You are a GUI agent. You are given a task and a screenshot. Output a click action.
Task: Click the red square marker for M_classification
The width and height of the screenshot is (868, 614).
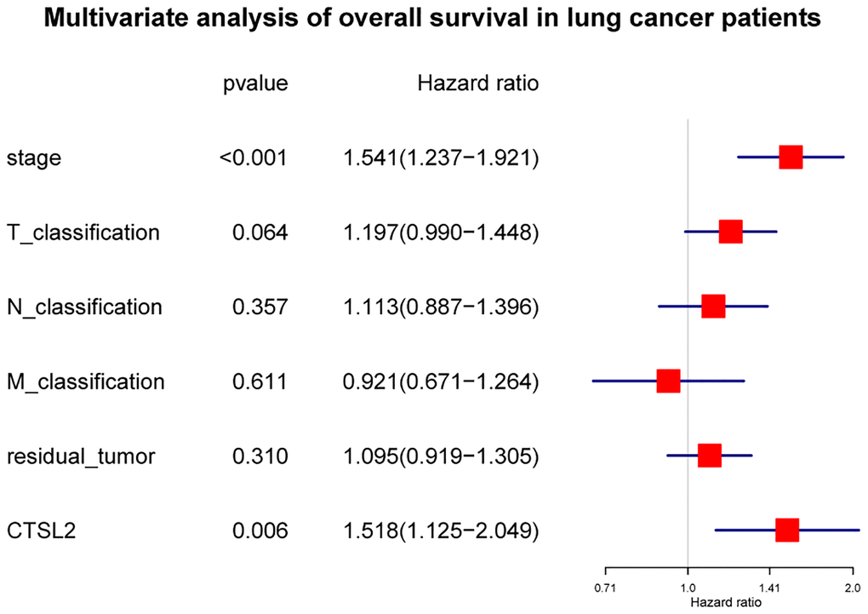tap(669, 382)
